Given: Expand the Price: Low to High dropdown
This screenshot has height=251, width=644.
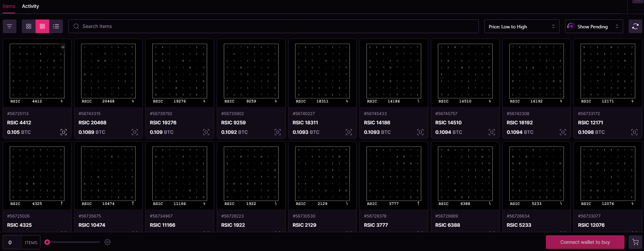Looking at the screenshot, I should click(x=522, y=27).
